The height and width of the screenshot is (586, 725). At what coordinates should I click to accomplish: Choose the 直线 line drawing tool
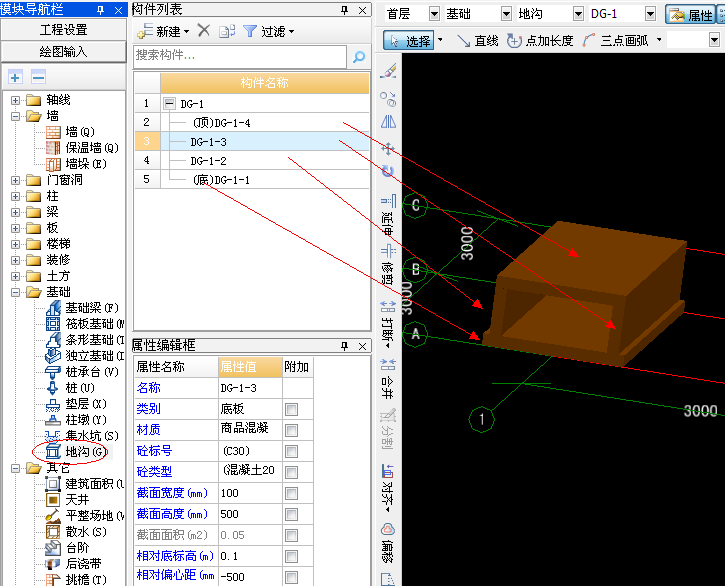click(x=477, y=41)
